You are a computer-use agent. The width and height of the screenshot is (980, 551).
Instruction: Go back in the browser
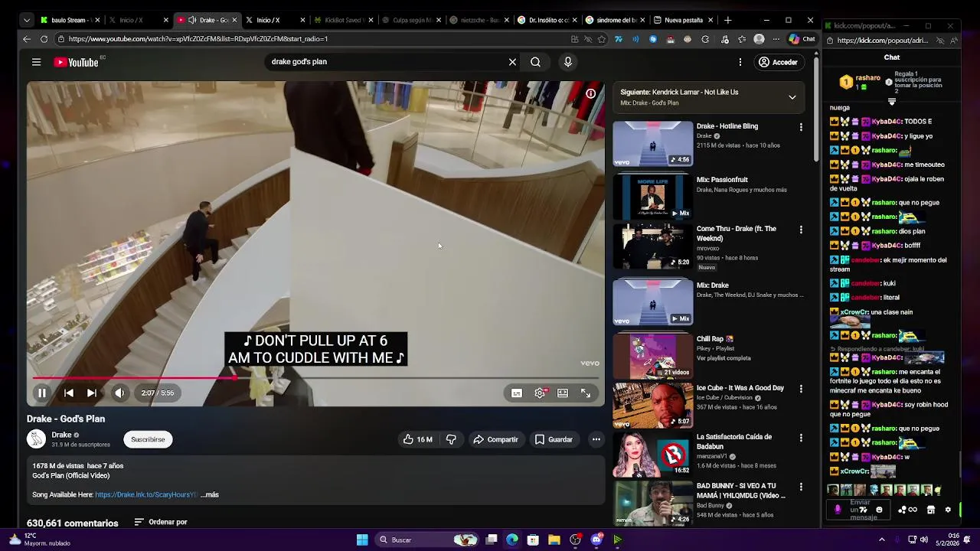coord(27,39)
